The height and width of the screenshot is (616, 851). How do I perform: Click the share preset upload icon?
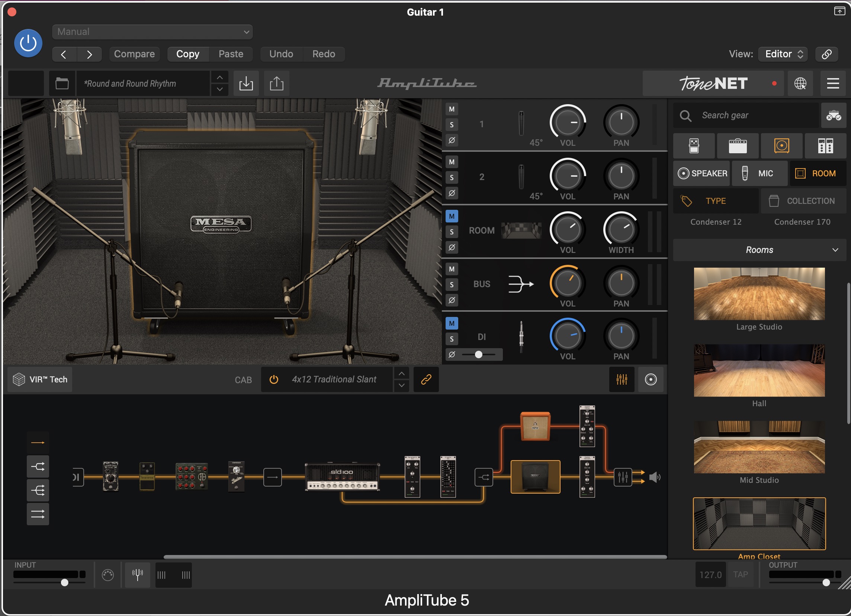pos(276,83)
